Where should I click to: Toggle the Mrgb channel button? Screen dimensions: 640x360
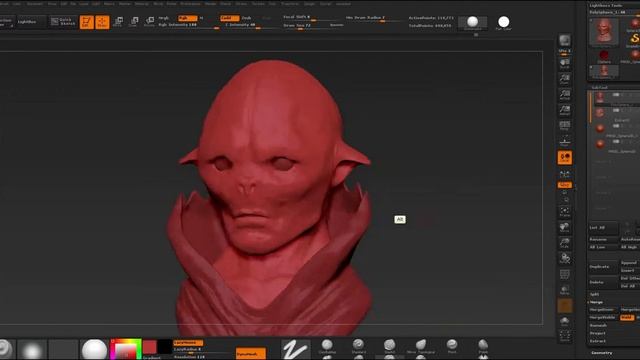164,18
